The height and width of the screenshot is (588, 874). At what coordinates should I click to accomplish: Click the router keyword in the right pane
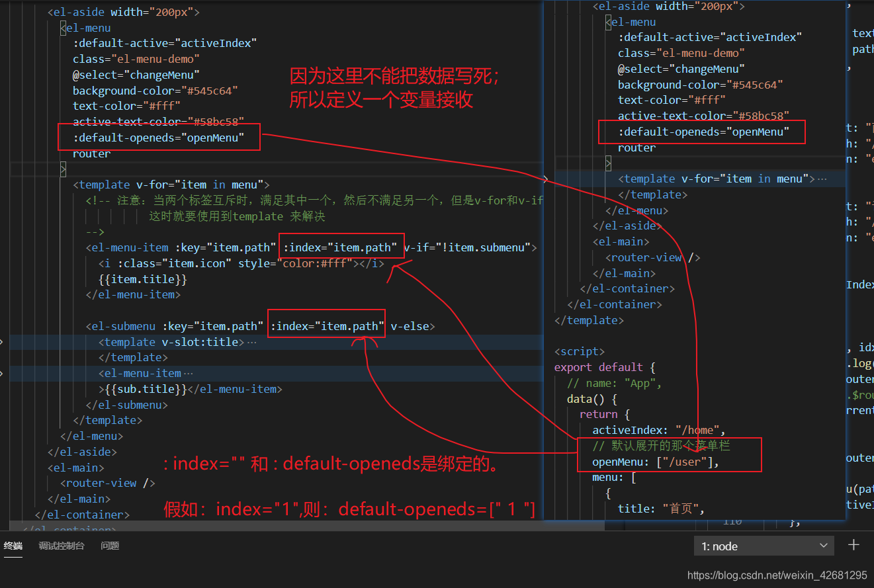click(636, 147)
